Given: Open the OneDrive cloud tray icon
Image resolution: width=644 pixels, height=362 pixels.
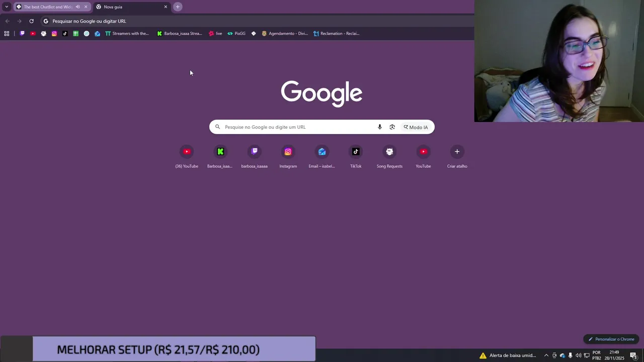Looking at the screenshot, I should (x=562, y=355).
